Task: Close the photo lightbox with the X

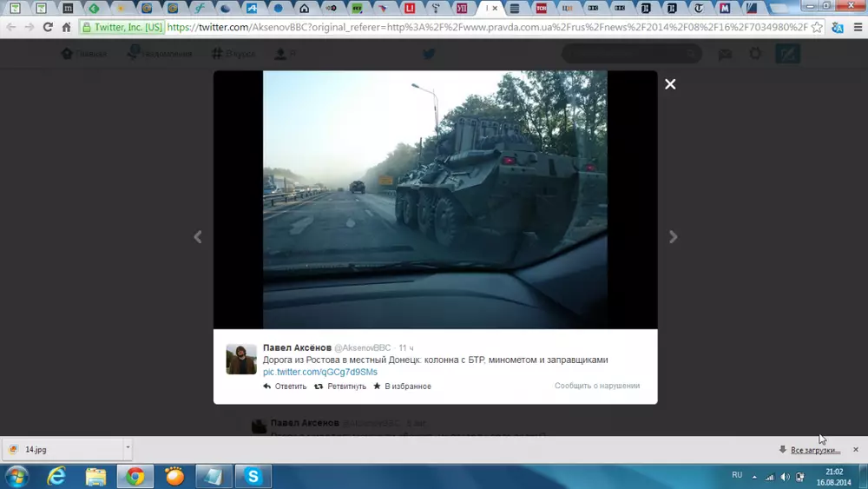Action: pyautogui.click(x=670, y=84)
